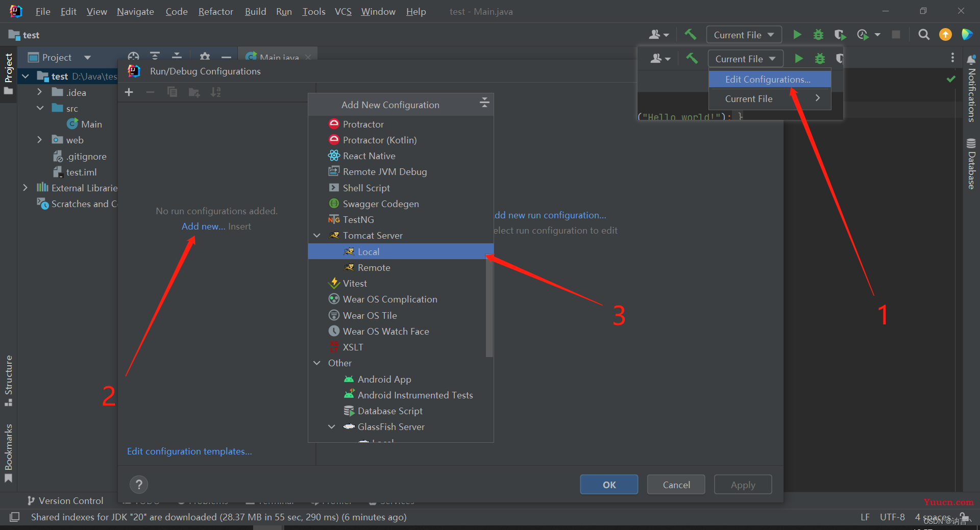
Task: Expand the web folder
Action: (x=40, y=140)
